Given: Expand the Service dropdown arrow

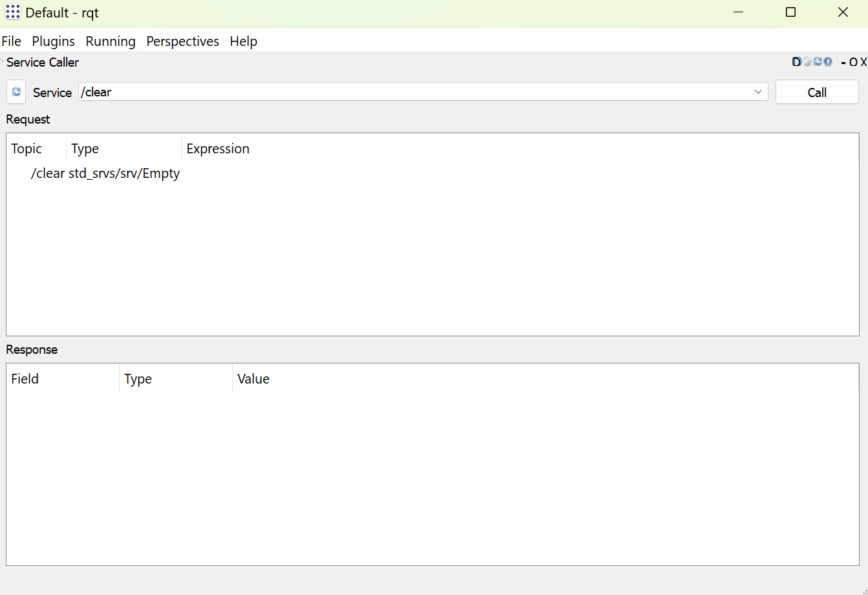Looking at the screenshot, I should 758,92.
